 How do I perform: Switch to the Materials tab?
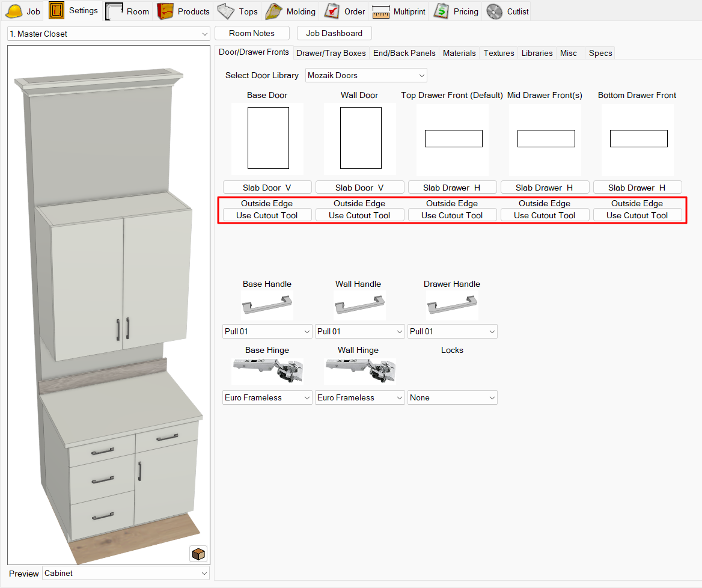[459, 53]
